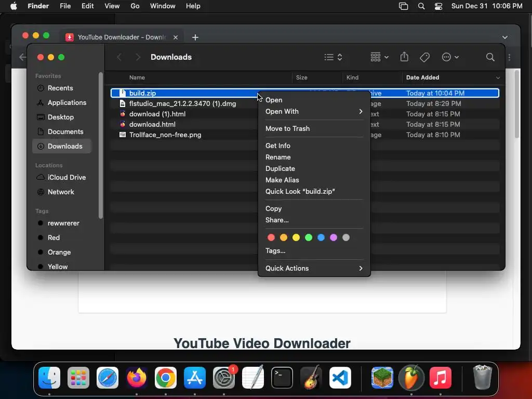This screenshot has width=532, height=399.
Task: Choose Tags… in context menu
Action: click(314, 251)
